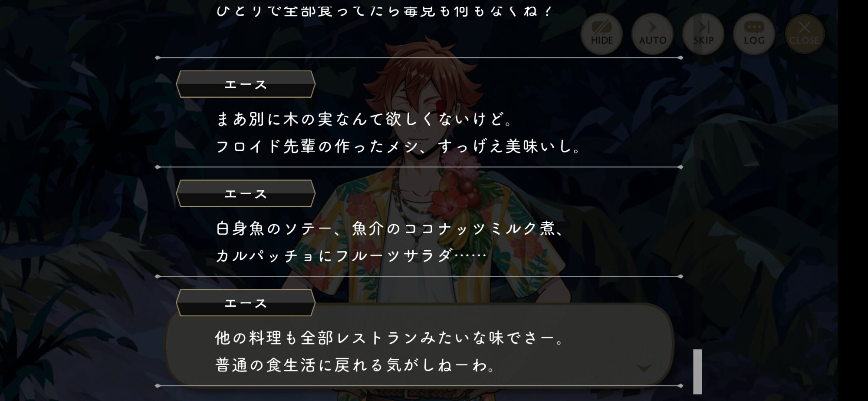This screenshot has height=401, width=868.
Task: Click the down chevron in the dialogue bubble
Action: click(x=644, y=368)
